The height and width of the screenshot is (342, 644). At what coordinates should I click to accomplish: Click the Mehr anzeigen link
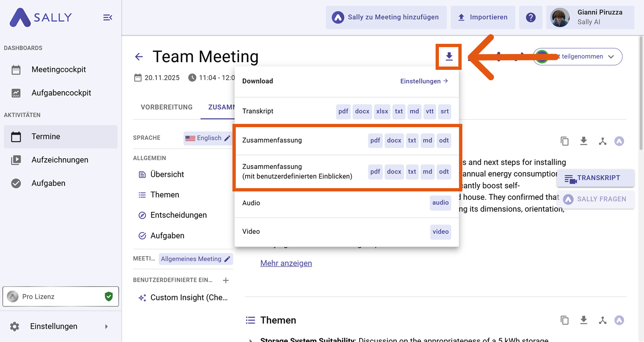[x=286, y=263]
